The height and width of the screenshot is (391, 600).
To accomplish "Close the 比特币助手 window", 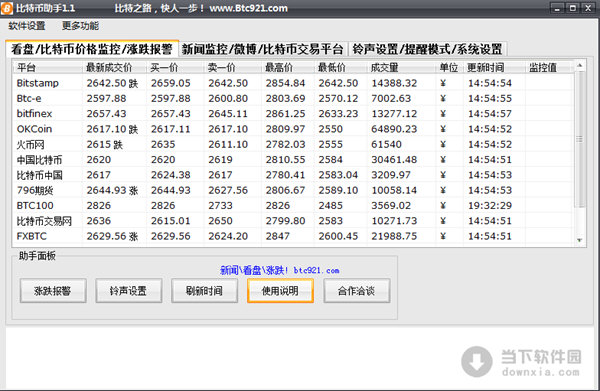I will click(588, 8).
